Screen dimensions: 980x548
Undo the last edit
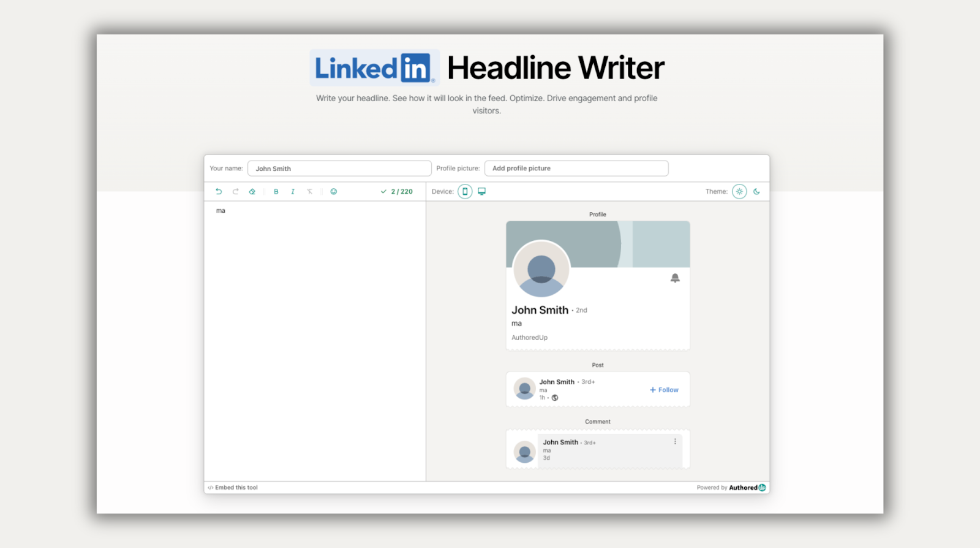coord(219,191)
